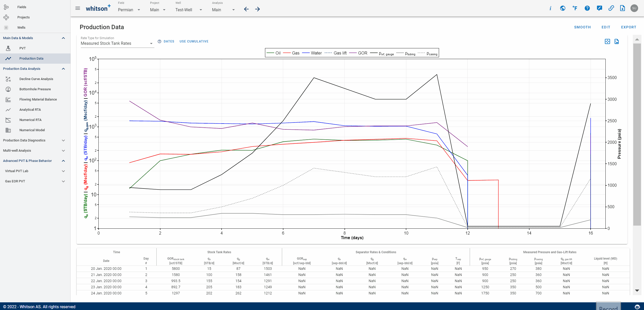This screenshot has height=310, width=644.
Task: Open Bottomhole Pressure in sidebar
Action: [35, 89]
